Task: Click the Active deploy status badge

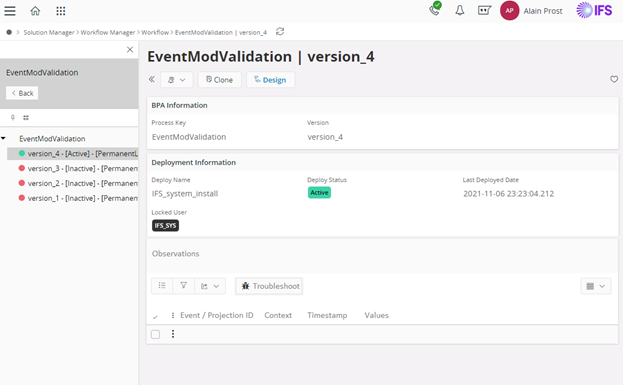Action: tap(319, 193)
